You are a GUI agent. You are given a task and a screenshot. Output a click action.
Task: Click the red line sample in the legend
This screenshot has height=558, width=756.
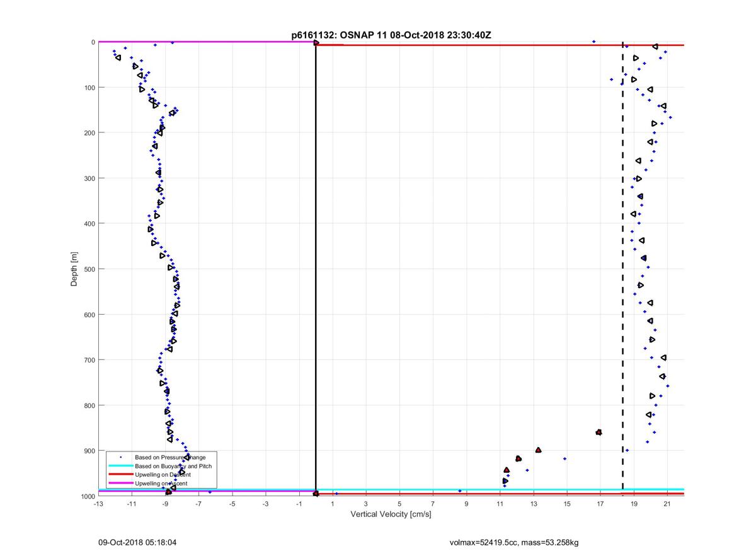tap(120, 475)
